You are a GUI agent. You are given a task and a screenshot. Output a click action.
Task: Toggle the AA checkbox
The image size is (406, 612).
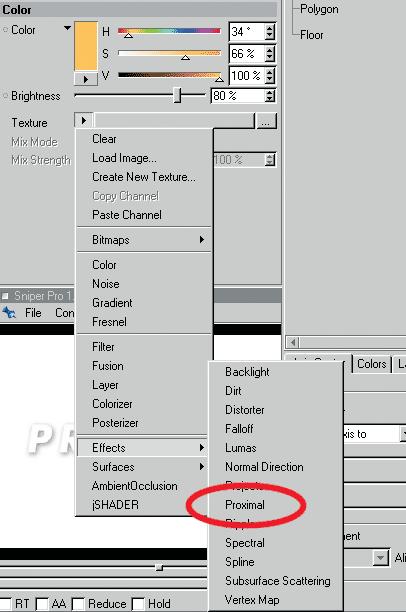click(42, 604)
